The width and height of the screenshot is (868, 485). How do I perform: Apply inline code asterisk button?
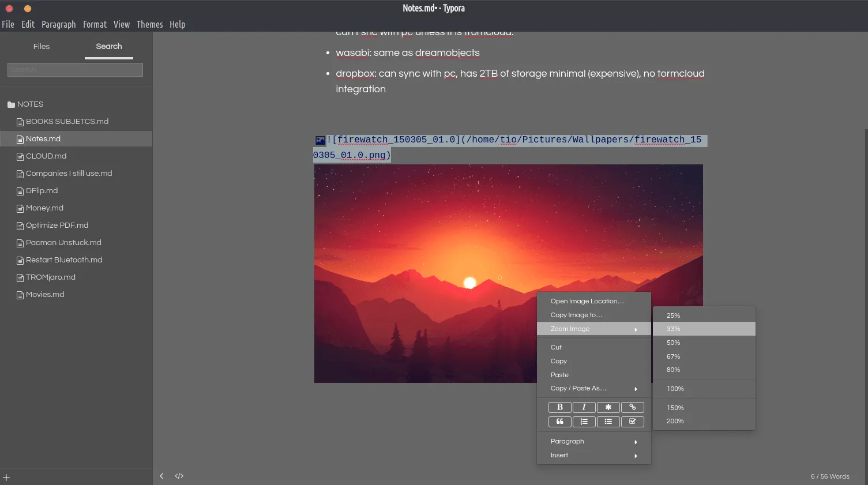point(608,407)
